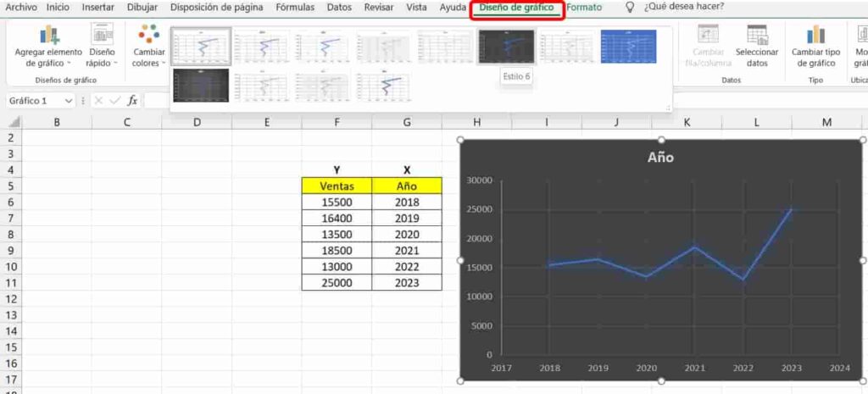868x394 pixels.
Task: Click the chart title Año
Action: (660, 157)
